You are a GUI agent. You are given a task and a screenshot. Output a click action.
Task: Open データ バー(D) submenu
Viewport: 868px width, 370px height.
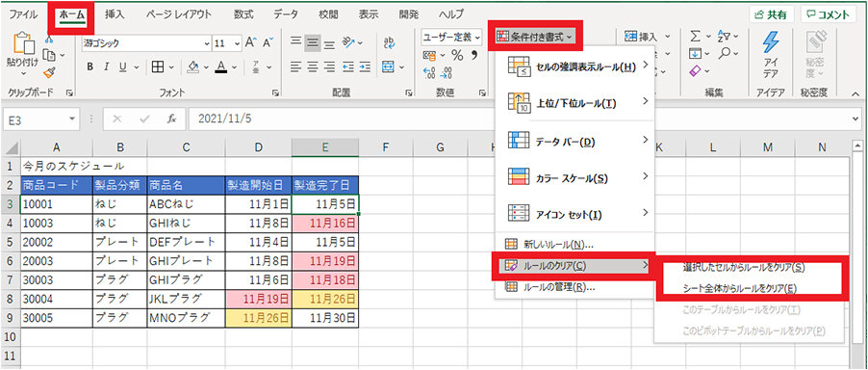coord(575,142)
